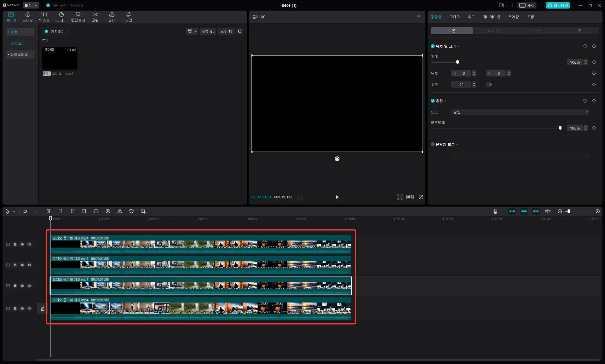Click the split clip tool icon
Viewport: 605px width, 364px height.
tap(49, 211)
